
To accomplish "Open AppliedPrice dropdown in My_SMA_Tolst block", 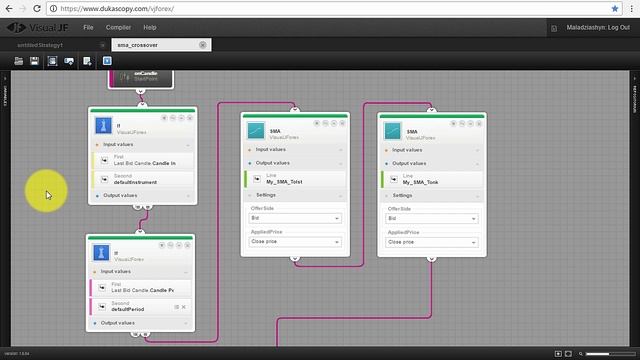I will point(295,242).
